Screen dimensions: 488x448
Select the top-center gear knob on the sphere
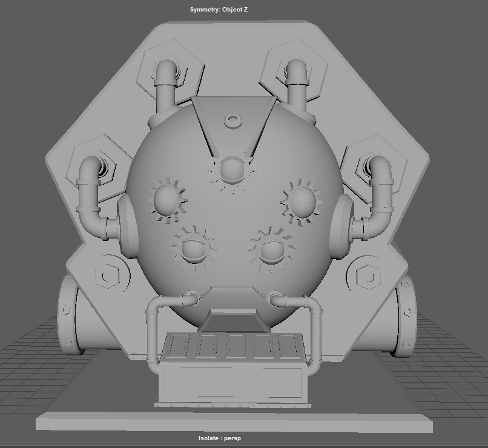click(232, 170)
